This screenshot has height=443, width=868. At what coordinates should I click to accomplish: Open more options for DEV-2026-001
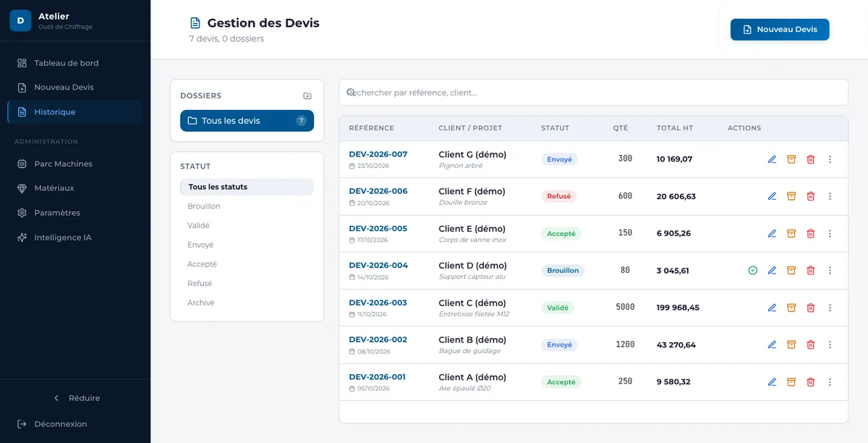[830, 381]
